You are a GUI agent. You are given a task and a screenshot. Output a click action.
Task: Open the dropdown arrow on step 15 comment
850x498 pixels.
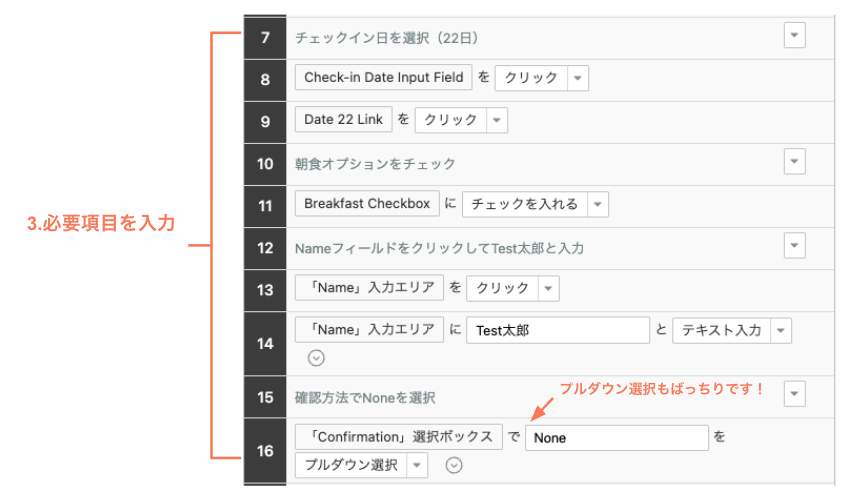pos(794,394)
